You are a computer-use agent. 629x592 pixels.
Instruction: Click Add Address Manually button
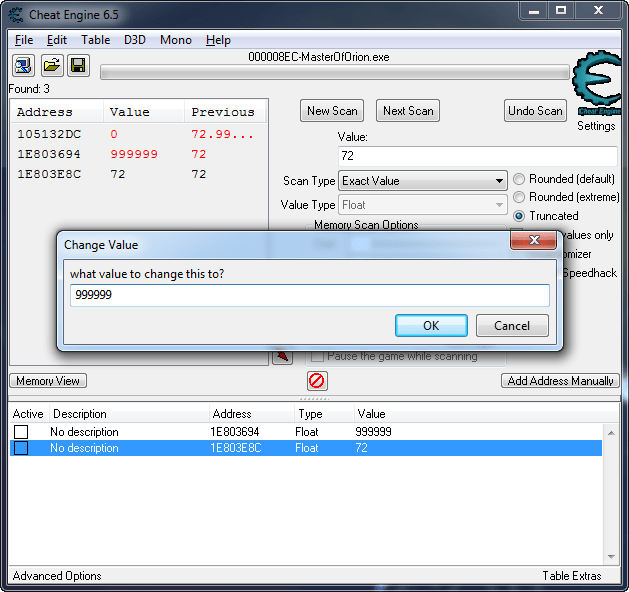(560, 381)
